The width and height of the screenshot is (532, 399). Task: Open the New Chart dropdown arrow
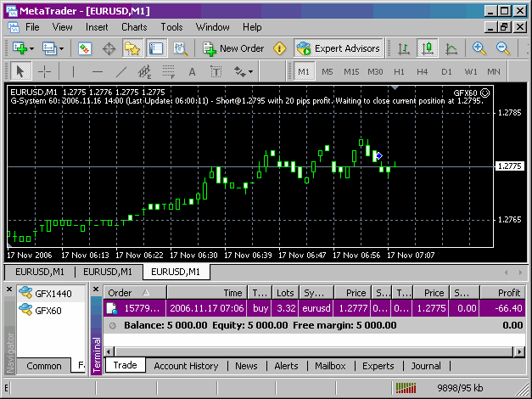tap(32, 49)
